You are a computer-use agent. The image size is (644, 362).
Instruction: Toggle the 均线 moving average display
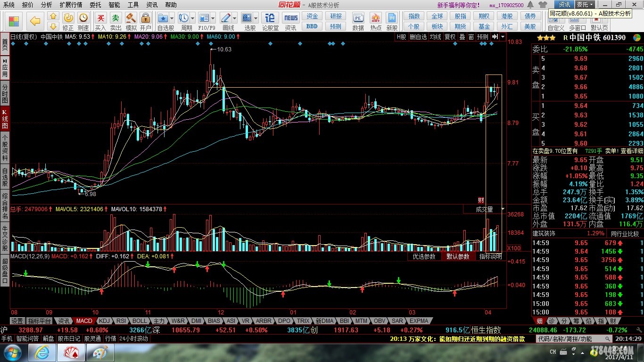point(435,37)
